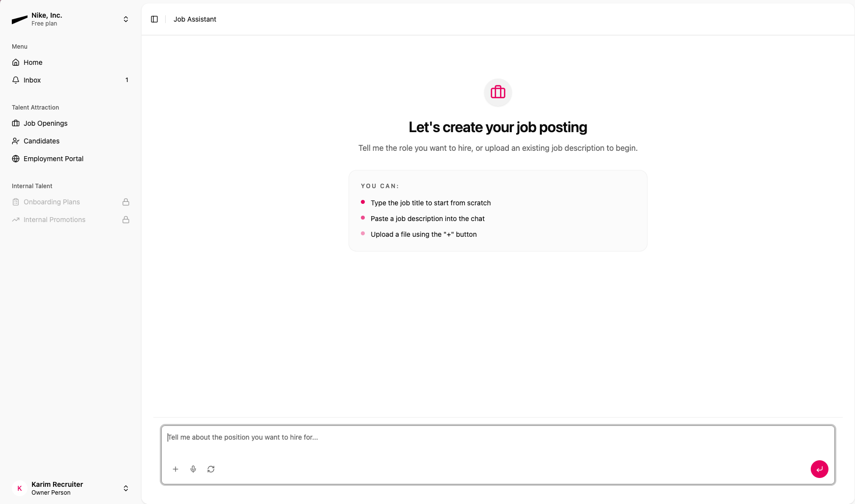The width and height of the screenshot is (855, 504).
Task: Open the Candidates section
Action: (x=40, y=141)
